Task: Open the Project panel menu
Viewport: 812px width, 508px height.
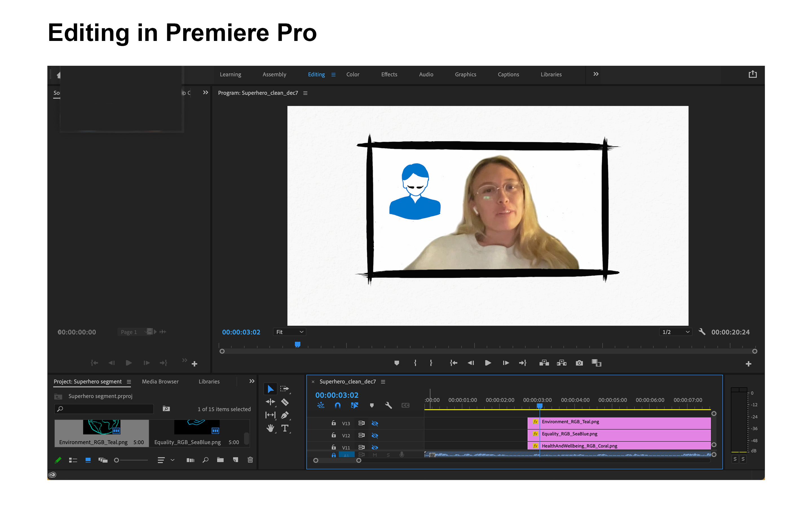Action: (129, 382)
